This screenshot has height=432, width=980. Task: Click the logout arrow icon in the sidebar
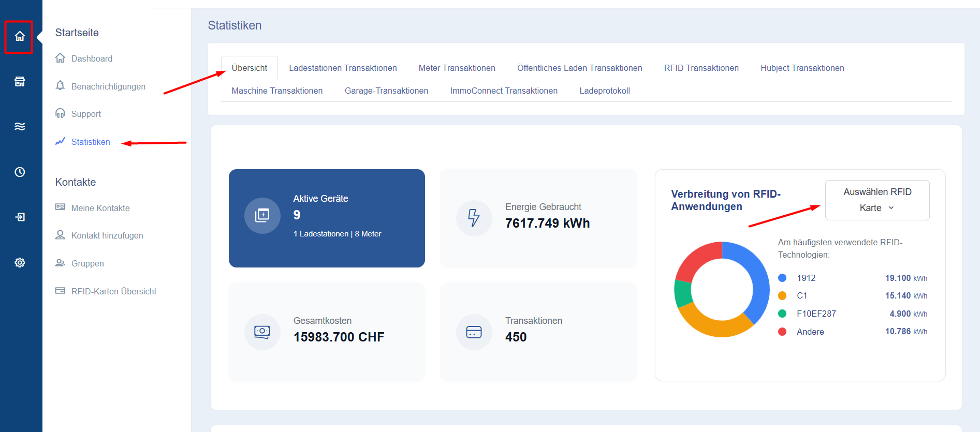pos(20,217)
